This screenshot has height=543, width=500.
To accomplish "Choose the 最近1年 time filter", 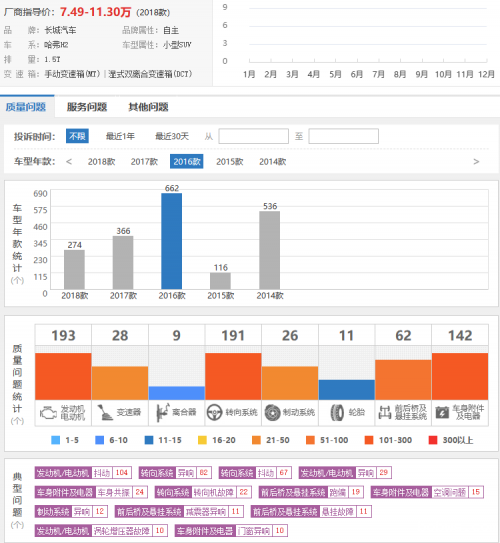I will [x=120, y=136].
